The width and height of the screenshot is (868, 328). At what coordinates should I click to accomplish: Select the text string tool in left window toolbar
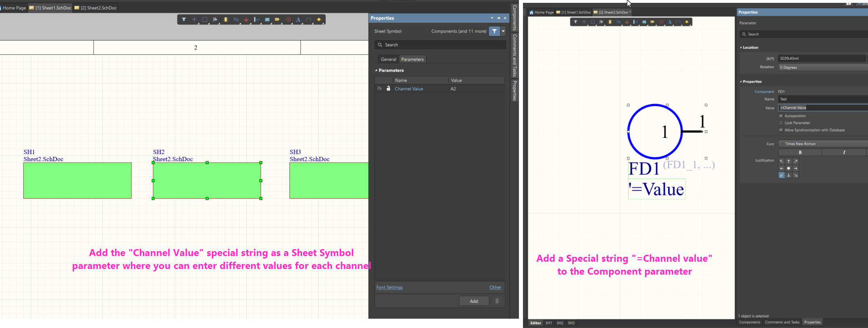click(299, 19)
